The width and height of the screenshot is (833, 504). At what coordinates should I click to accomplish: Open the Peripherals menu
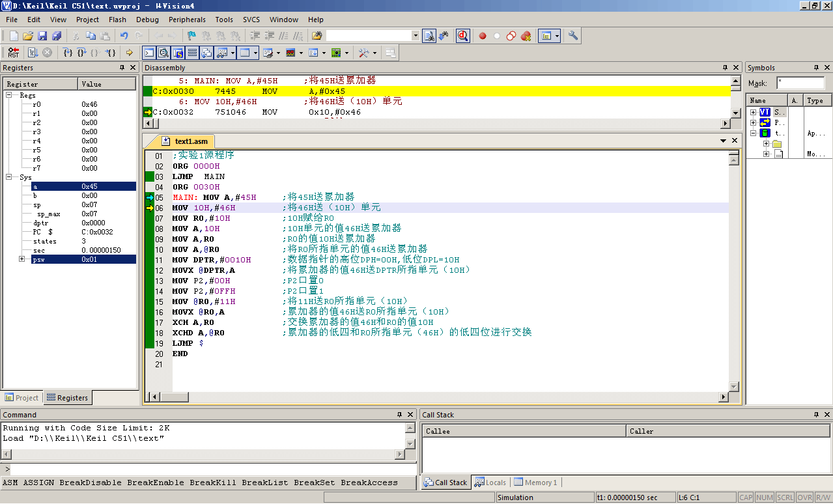(187, 20)
